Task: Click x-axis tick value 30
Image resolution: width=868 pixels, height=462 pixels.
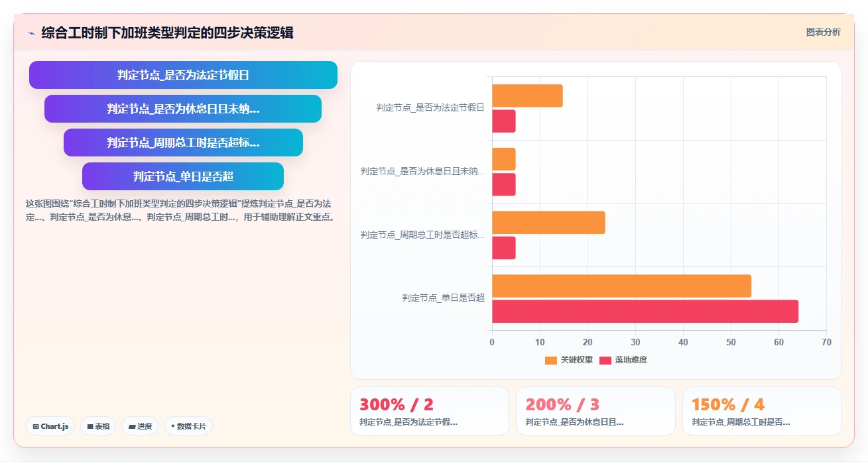Action: [635, 342]
